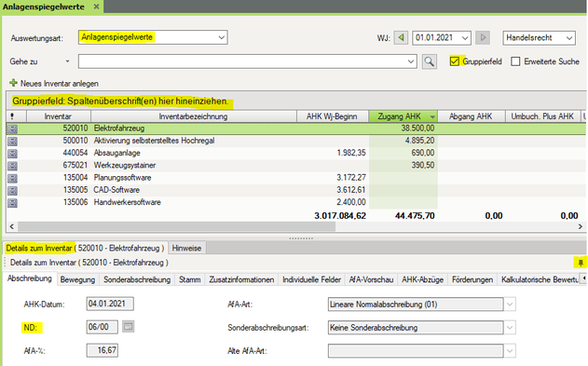Select the Absauganlage row name
Image resolution: width=588 pixels, height=366 pixels.
point(116,153)
